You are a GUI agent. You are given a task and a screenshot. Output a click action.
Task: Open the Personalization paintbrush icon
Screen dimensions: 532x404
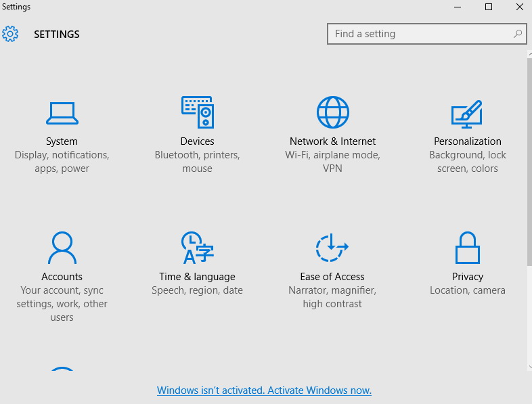click(467, 114)
